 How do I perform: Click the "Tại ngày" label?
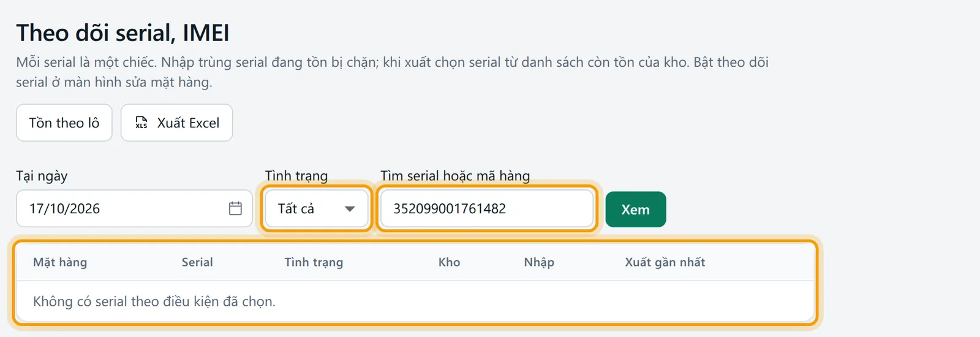pyautogui.click(x=42, y=176)
